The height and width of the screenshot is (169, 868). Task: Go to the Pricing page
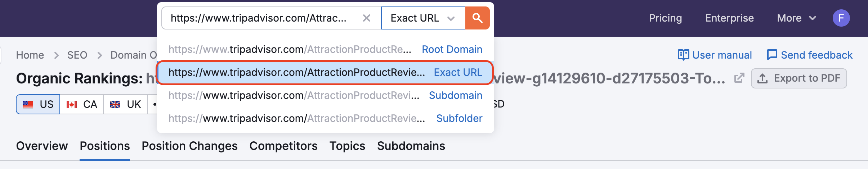(x=665, y=18)
